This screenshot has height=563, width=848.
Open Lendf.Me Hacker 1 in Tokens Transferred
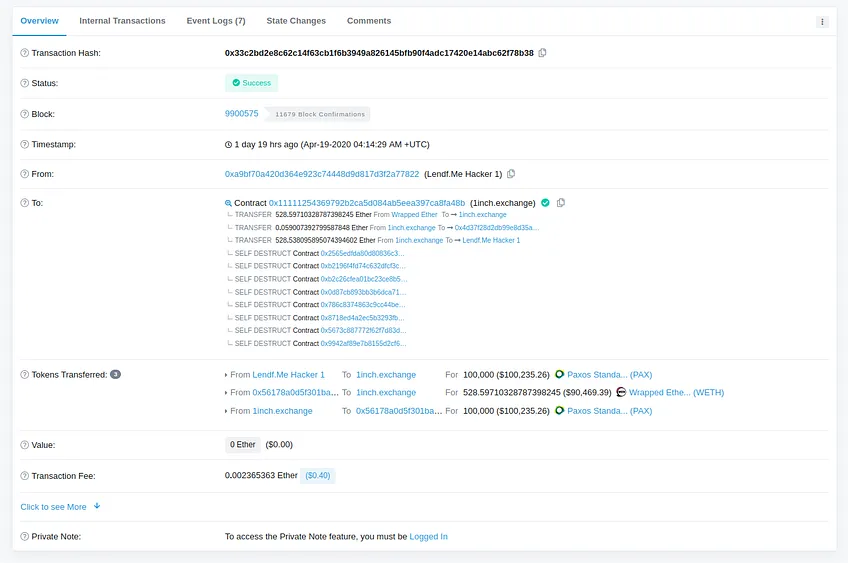[x=289, y=375]
